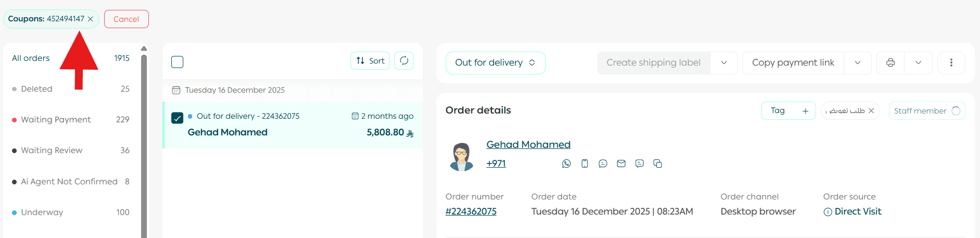Open the three-dot more options menu
The height and width of the screenshot is (238, 980).
(x=951, y=62)
